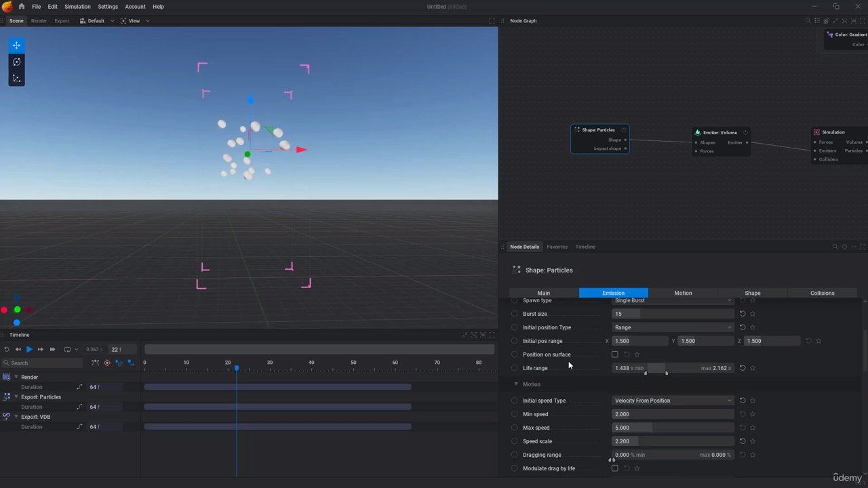868x488 pixels.
Task: Switch to the Collisions tab
Action: point(822,293)
